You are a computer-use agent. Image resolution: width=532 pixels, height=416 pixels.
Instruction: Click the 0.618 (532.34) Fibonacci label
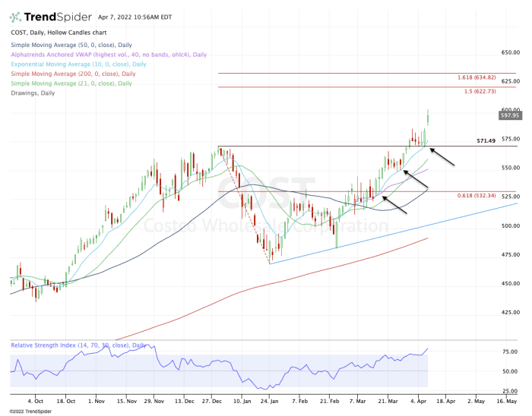[x=477, y=196]
